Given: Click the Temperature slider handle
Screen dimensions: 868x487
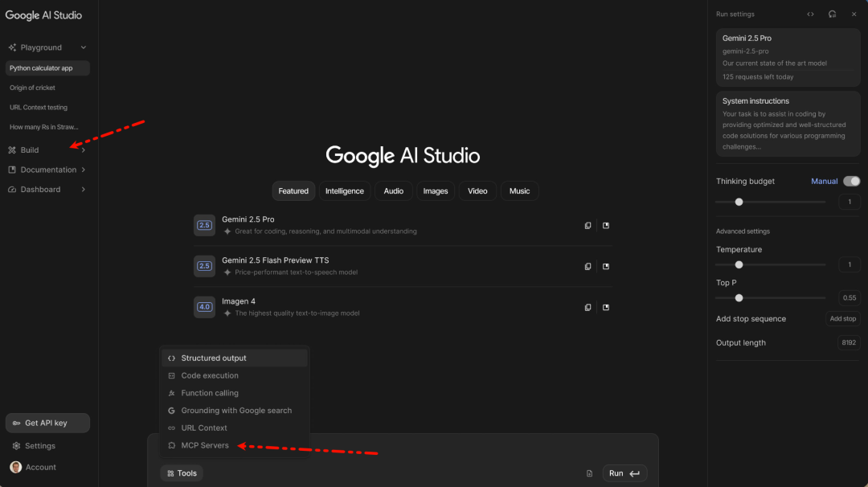Looking at the screenshot, I should tap(739, 264).
